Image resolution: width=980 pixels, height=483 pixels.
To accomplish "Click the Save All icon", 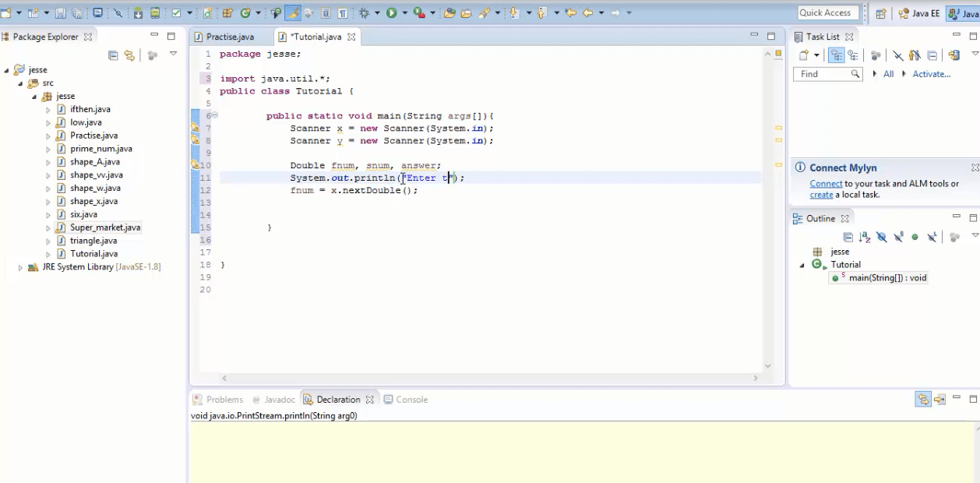I will point(76,13).
